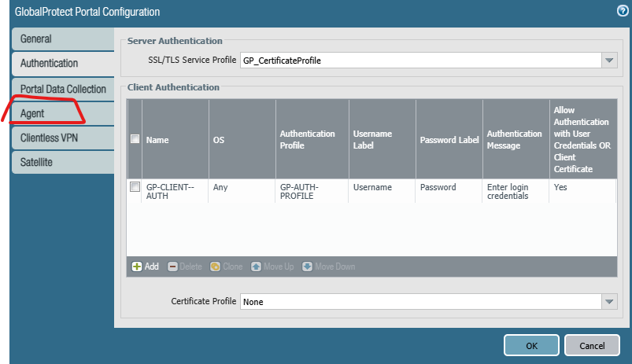The height and width of the screenshot is (364, 632).
Task: Click the Password label cell
Action: pyautogui.click(x=448, y=191)
